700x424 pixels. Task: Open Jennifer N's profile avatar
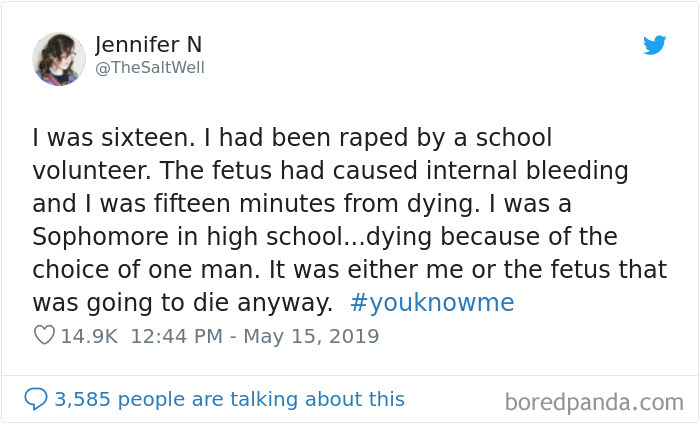[x=59, y=59]
